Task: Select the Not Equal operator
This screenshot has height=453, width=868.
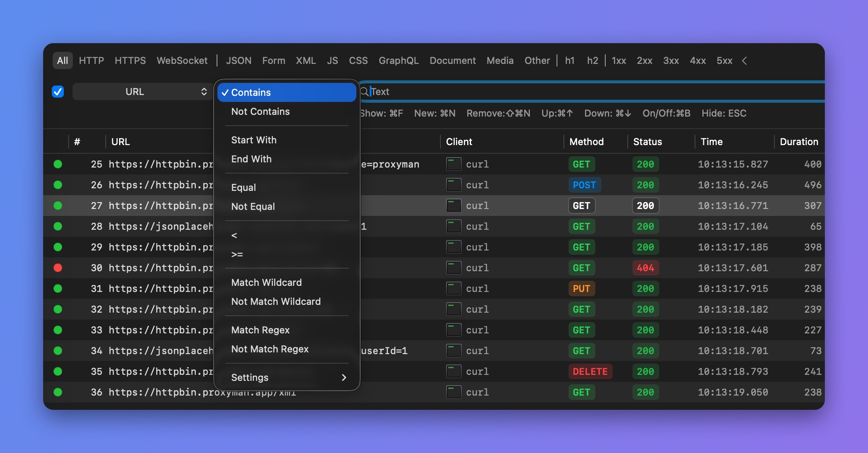Action: 287,206
